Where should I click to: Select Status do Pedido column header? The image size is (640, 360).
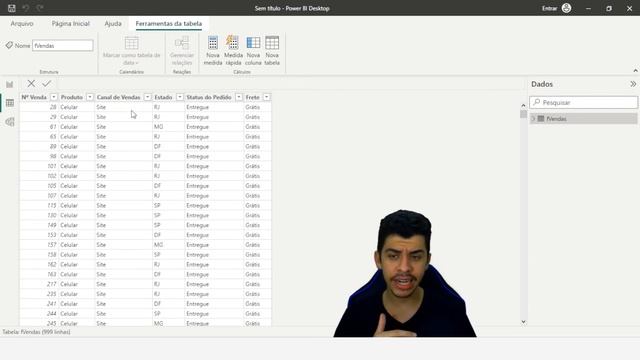click(x=209, y=97)
